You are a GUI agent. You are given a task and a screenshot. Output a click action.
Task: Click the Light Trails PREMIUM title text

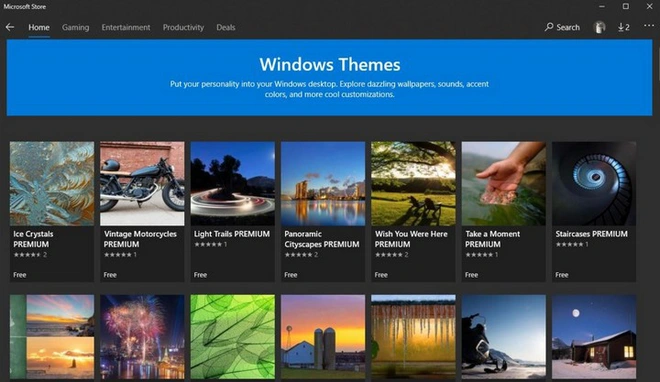(232, 234)
